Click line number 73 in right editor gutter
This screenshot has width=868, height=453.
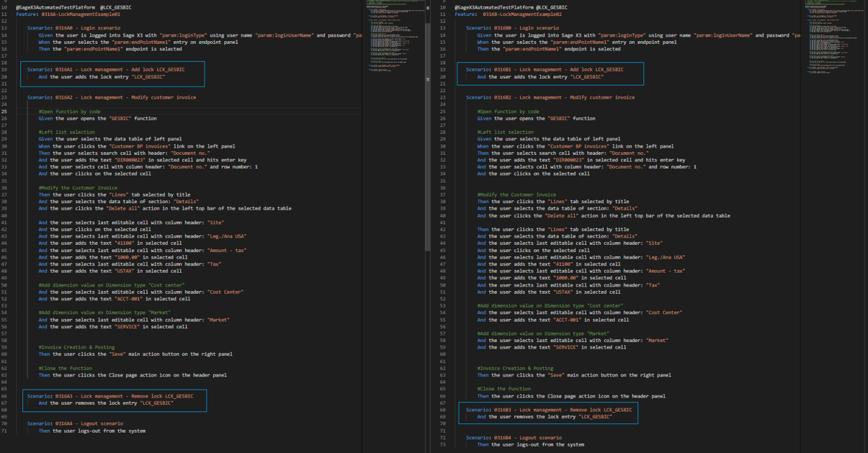443,444
